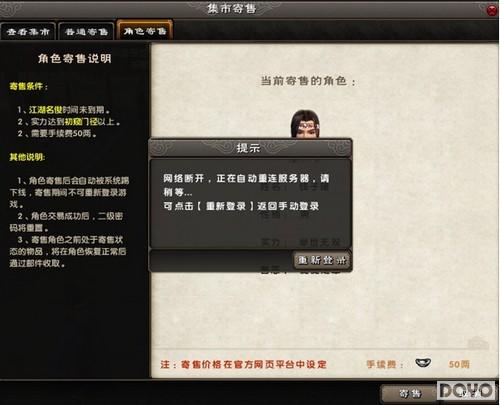Click the character portrait head
500x405 pixels.
pyautogui.click(x=305, y=124)
